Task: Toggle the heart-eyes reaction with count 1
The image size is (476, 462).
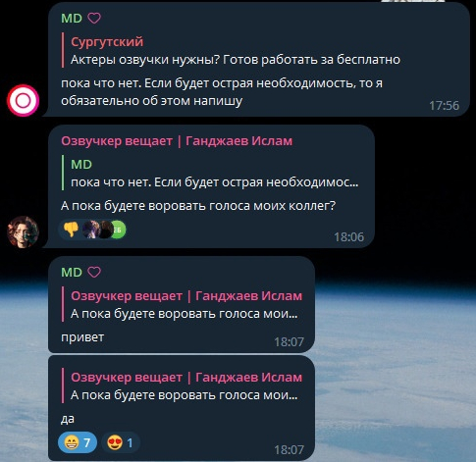Action: (121, 443)
